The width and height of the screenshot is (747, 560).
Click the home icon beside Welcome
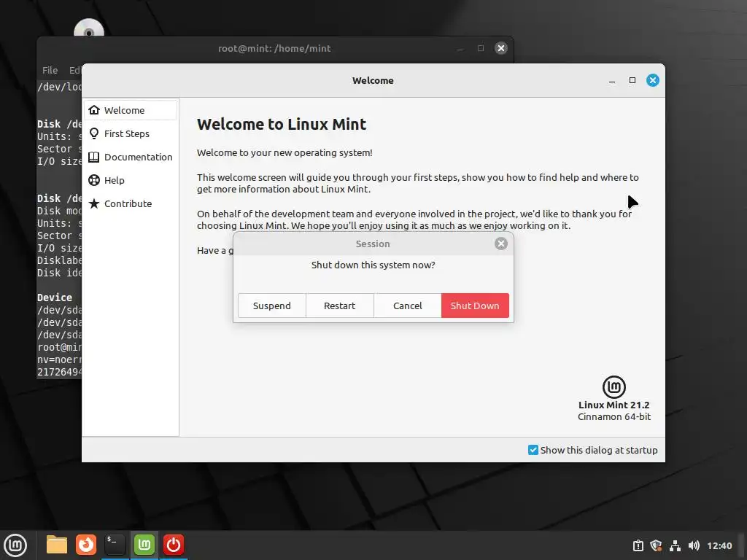coord(94,110)
